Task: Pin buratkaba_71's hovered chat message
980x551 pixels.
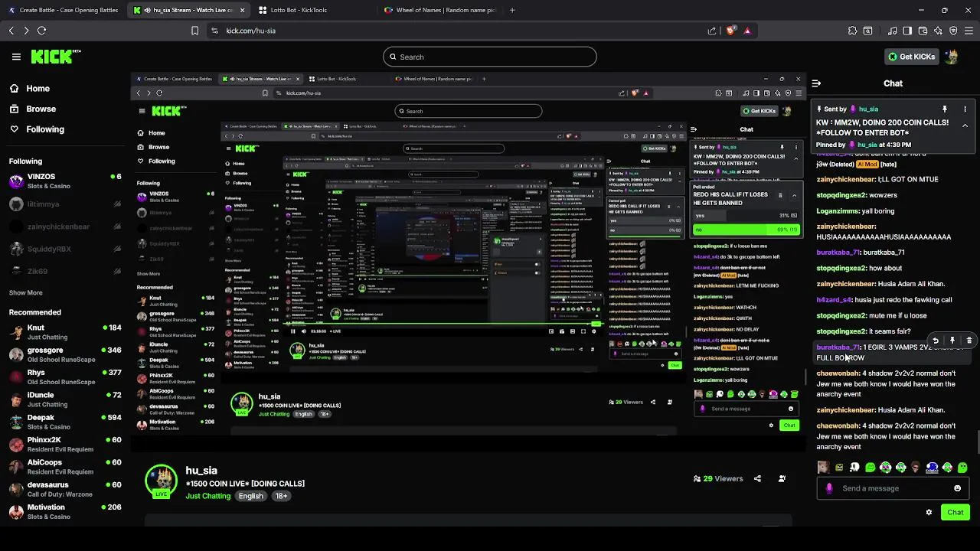Action: 952,341
